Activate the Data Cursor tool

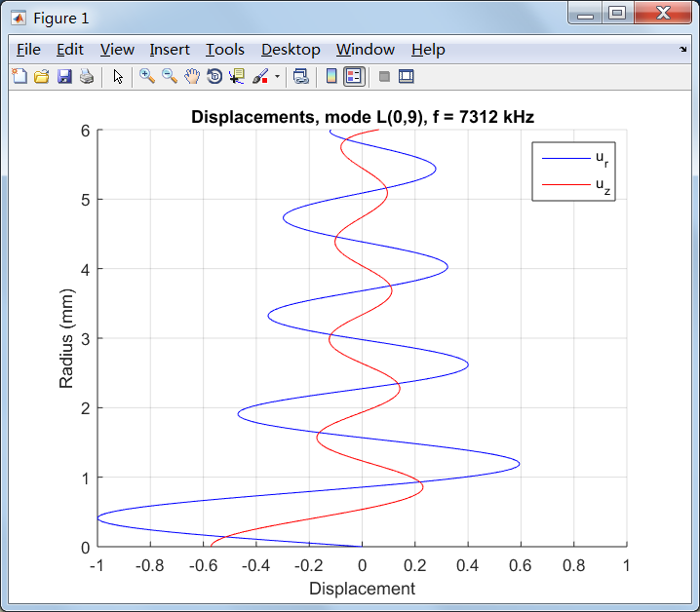(x=237, y=76)
